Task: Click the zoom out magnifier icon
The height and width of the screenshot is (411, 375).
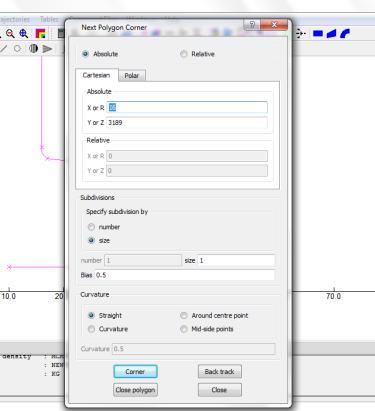Action: tap(10, 34)
